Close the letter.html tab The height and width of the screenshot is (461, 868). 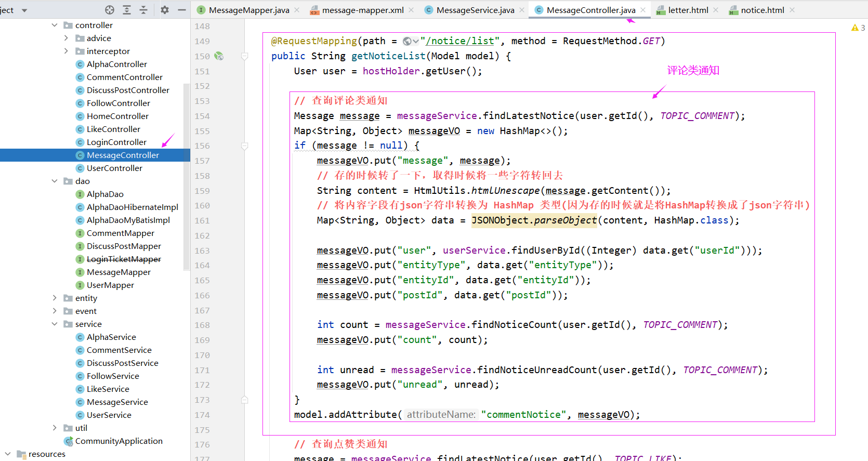click(x=716, y=10)
